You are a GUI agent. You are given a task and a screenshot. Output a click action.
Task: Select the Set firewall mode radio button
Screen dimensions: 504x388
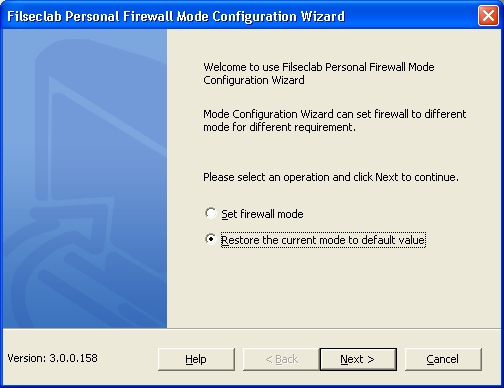tap(211, 213)
